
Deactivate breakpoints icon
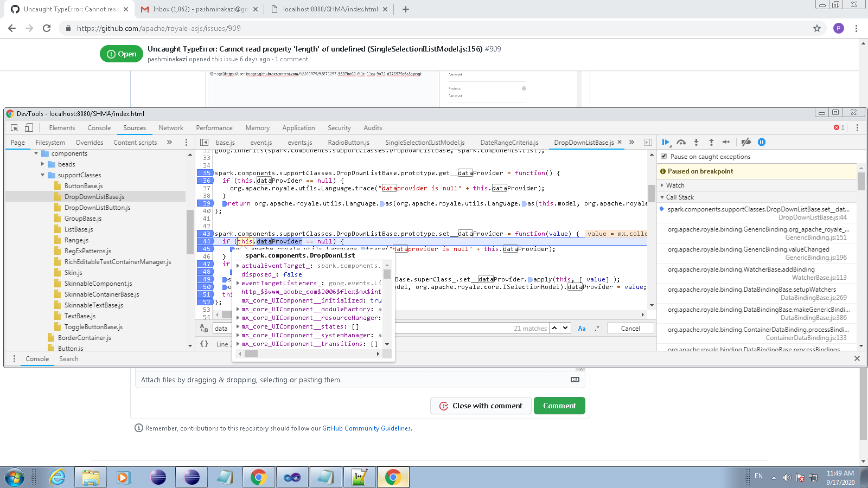[x=746, y=142]
